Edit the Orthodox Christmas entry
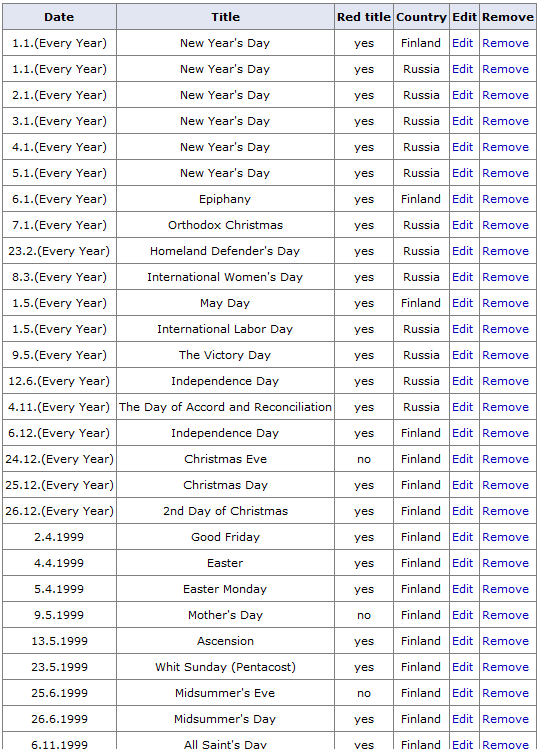This screenshot has width=540, height=753. tap(462, 225)
